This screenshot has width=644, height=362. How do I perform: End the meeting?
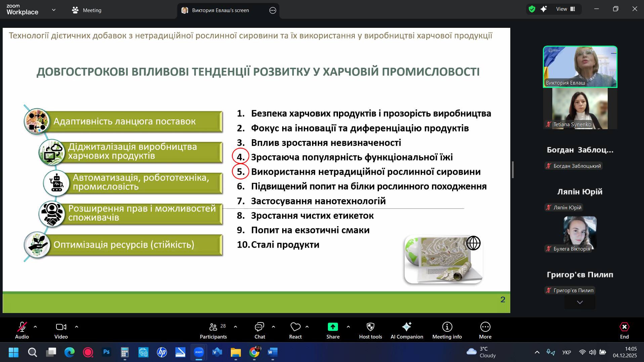[624, 330]
